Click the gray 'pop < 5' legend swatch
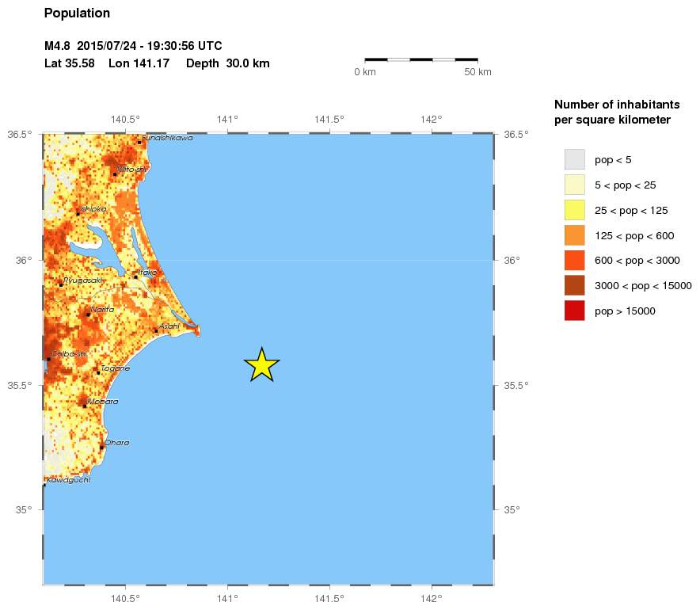Viewport: 700px width, 610px height. [574, 159]
